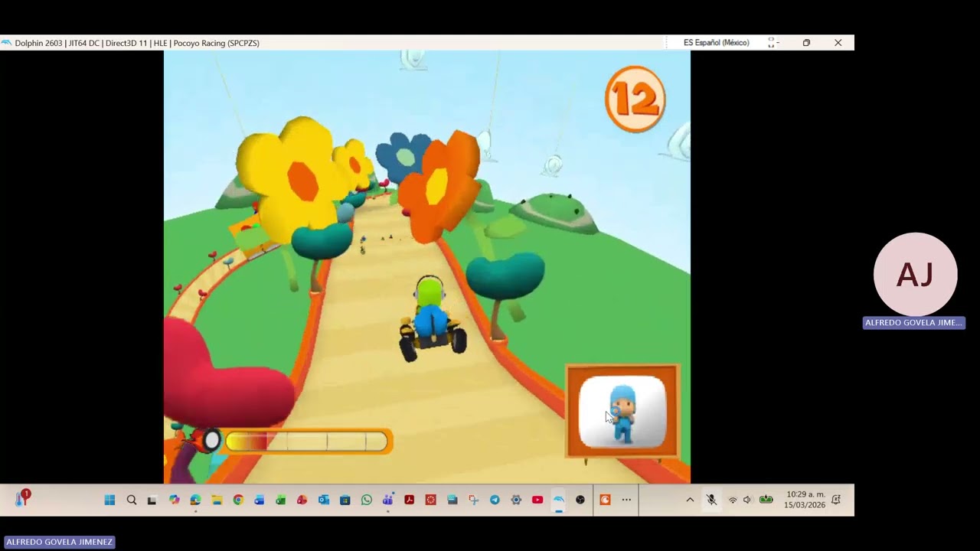Click the round gauge left of the boost meter
This screenshot has width=980, height=551.
tap(211, 440)
